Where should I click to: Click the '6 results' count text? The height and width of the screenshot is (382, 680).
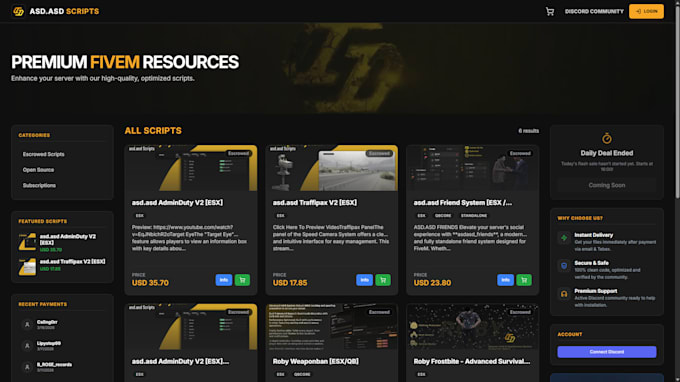(529, 131)
